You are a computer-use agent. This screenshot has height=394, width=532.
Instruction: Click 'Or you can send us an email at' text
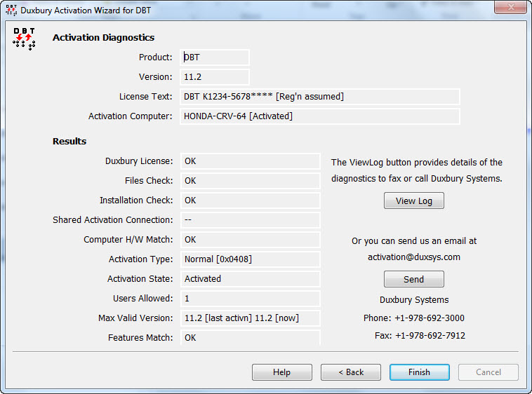click(414, 241)
